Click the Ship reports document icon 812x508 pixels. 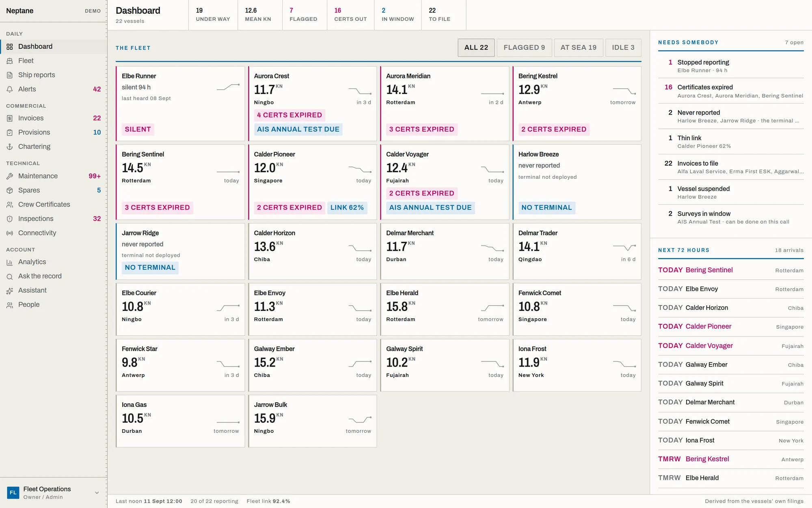pos(10,75)
